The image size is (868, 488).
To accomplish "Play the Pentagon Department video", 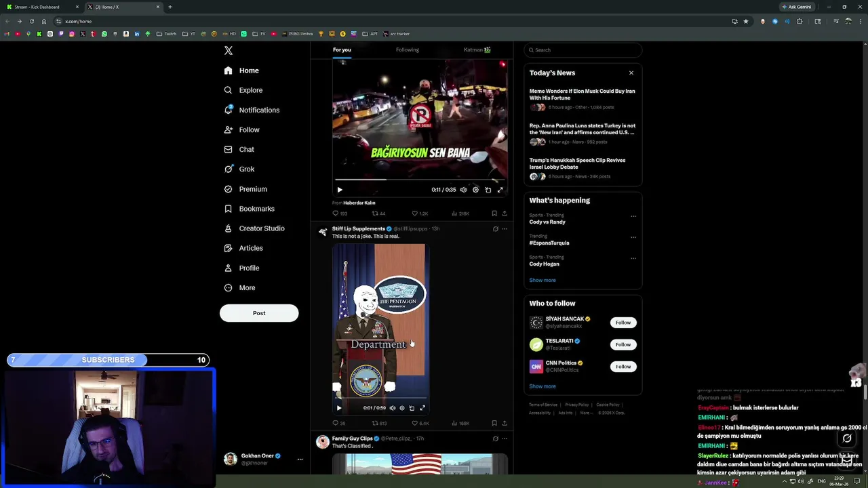I will [x=339, y=408].
